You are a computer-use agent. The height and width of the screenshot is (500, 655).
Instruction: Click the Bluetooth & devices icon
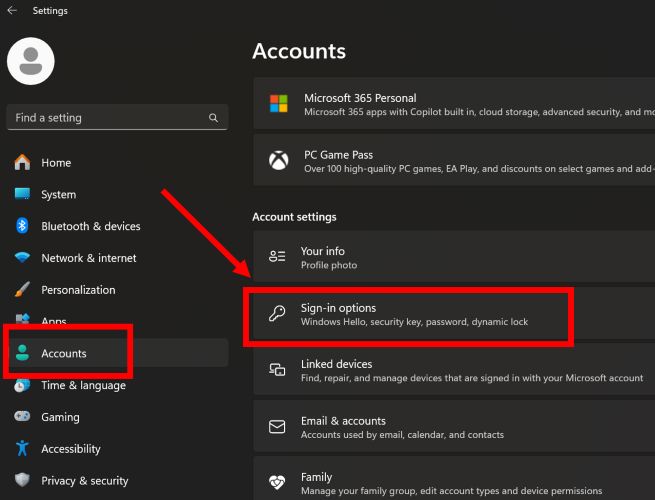click(x=22, y=226)
